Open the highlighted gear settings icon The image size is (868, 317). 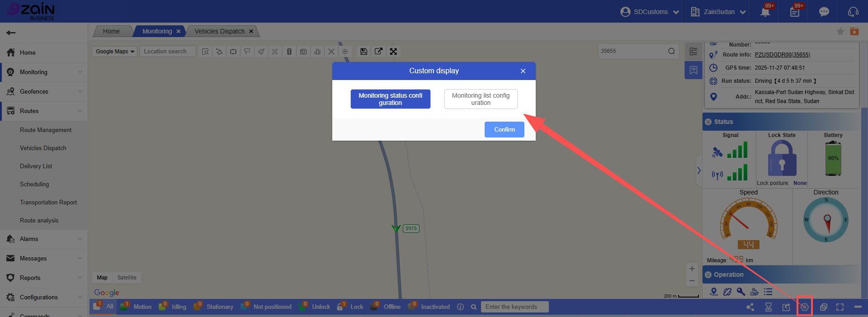(x=805, y=307)
